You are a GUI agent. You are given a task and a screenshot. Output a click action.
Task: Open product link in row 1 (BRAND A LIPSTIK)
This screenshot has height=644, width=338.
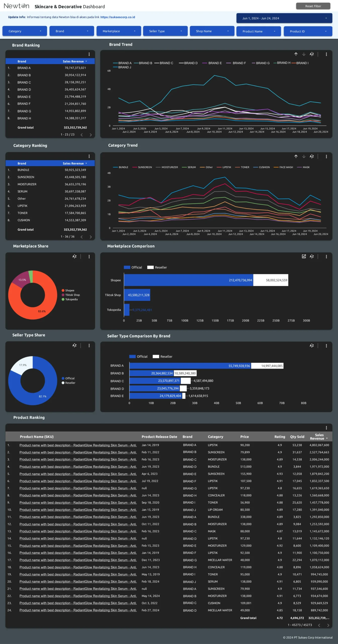pyautogui.click(x=78, y=445)
